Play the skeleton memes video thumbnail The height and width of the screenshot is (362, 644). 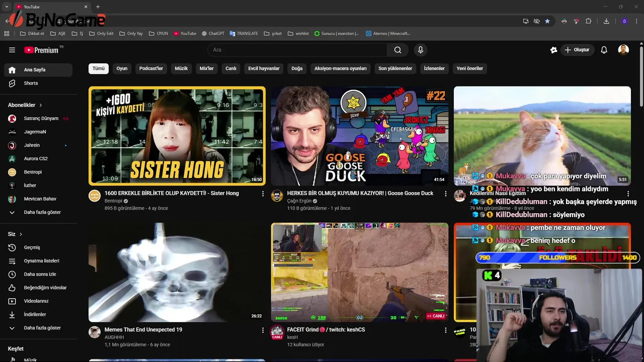(x=177, y=272)
